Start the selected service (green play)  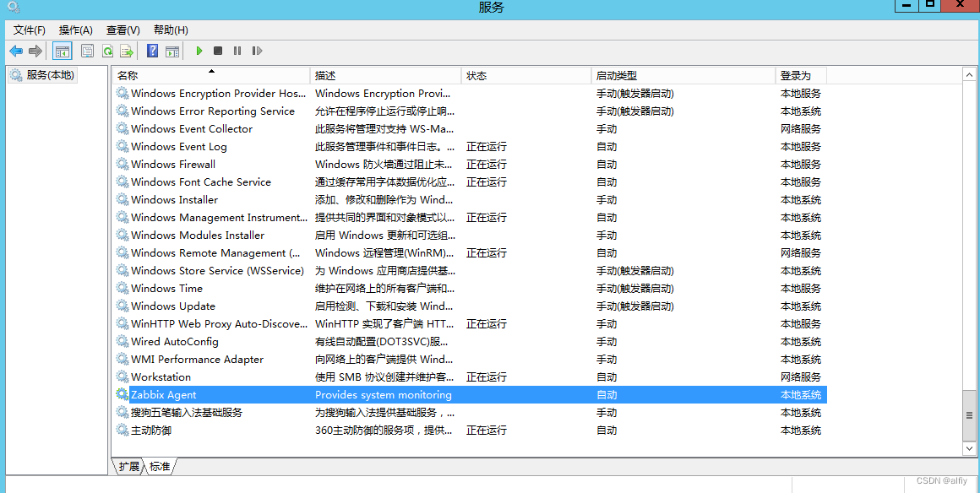[199, 51]
